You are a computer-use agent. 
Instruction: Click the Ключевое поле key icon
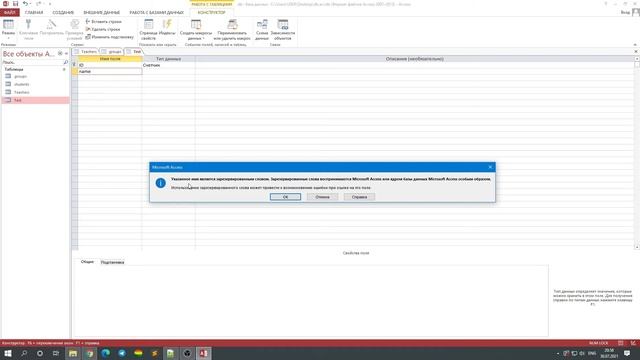(28, 24)
